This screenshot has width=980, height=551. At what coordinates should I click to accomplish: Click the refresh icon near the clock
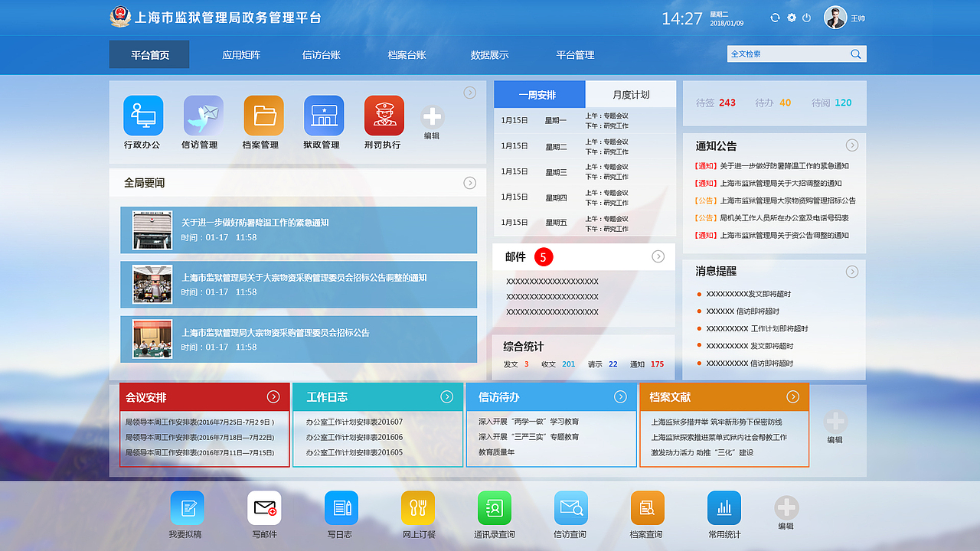775,17
